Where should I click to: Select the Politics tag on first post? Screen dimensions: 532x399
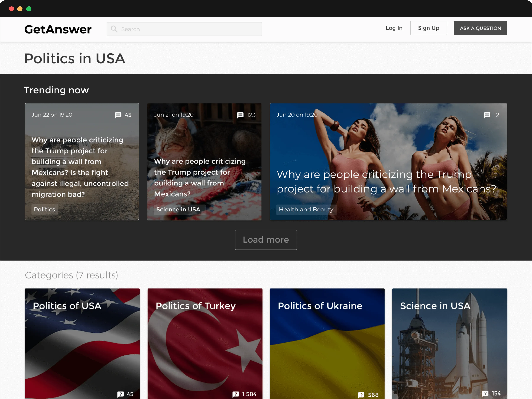coord(44,209)
